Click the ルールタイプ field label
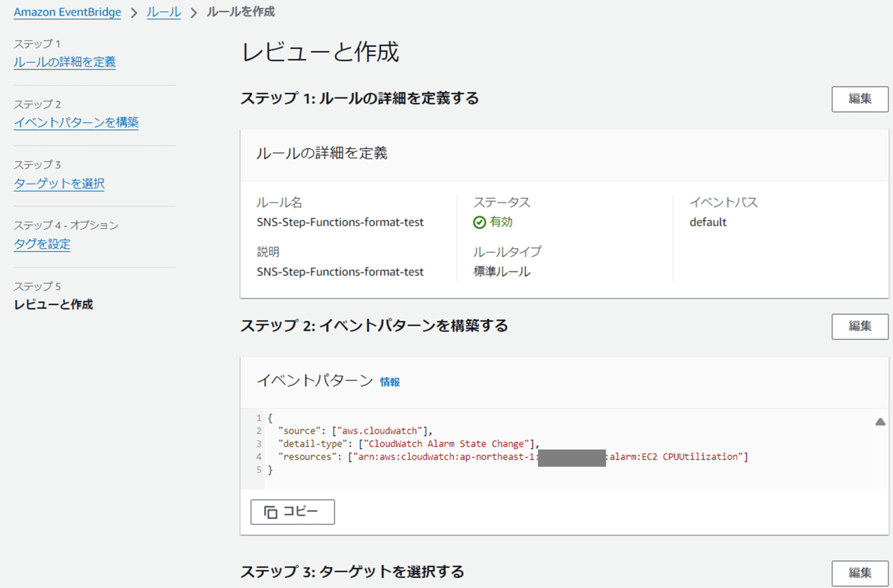This screenshot has height=588, width=893. pos(507,252)
